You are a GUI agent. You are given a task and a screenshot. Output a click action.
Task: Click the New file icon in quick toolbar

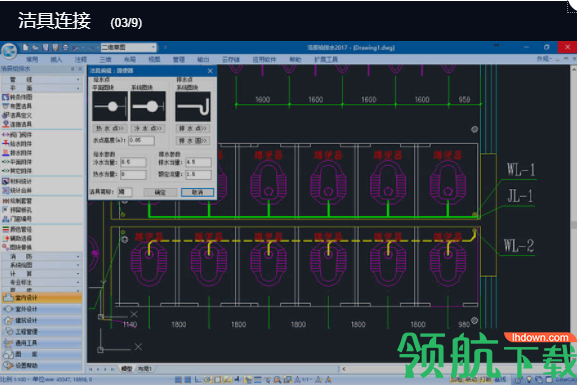pyautogui.click(x=25, y=47)
